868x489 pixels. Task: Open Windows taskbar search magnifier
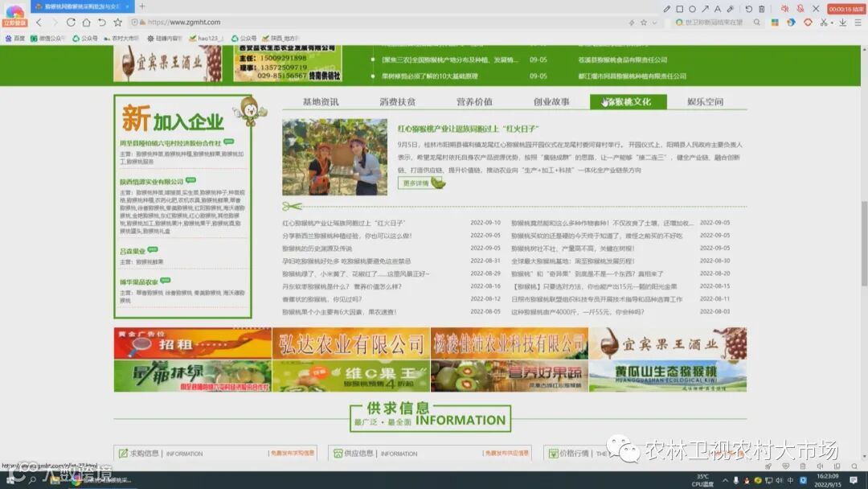click(31, 479)
